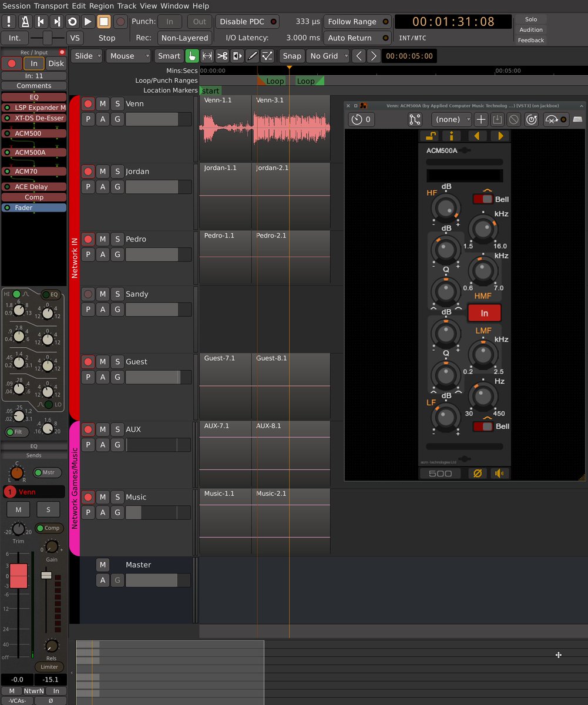588x705 pixels.
Task: Stop transport with the square Stop icon
Action: (104, 22)
